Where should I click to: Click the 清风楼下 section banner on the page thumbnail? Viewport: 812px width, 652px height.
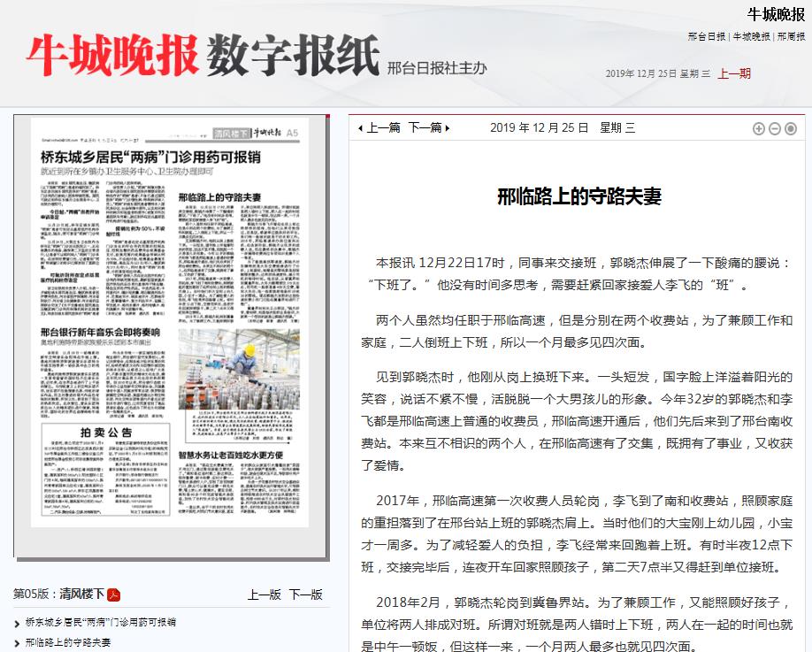coord(232,133)
